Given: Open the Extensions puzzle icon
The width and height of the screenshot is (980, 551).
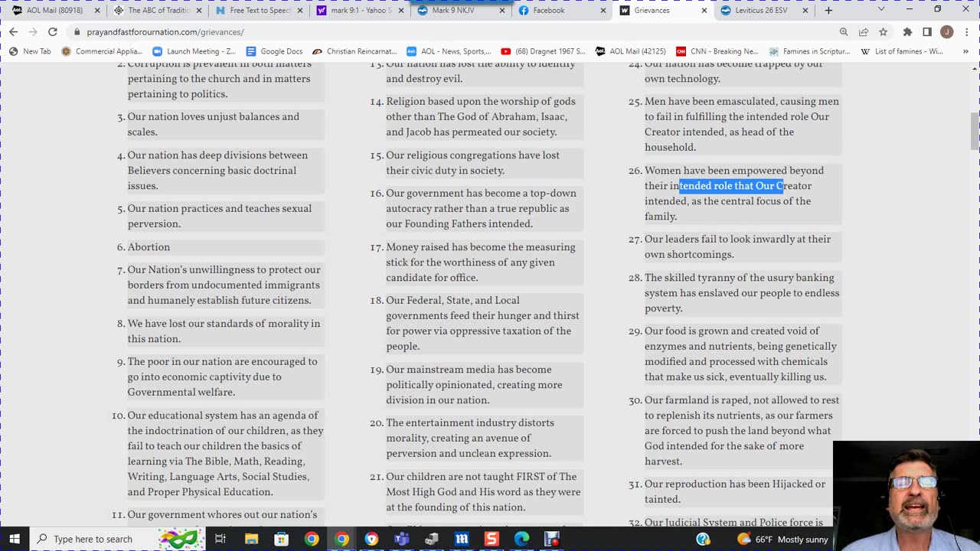Looking at the screenshot, I should click(907, 32).
